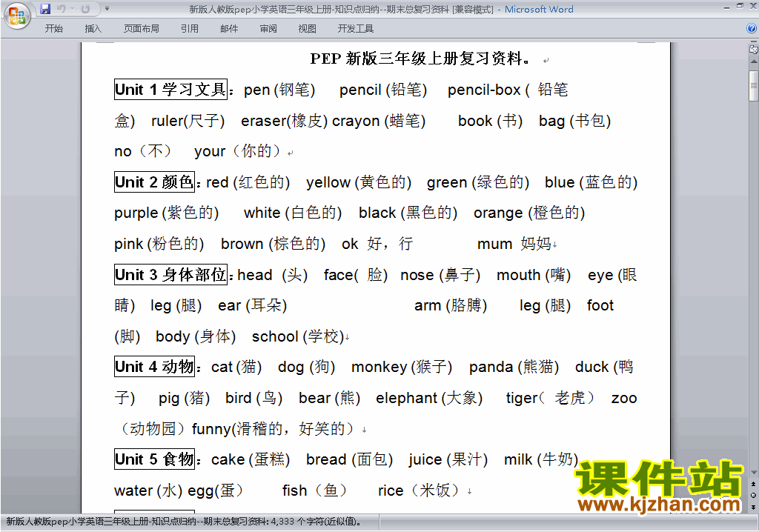Select the 邮件 ribbon tab
759x532 pixels.
pyautogui.click(x=229, y=29)
